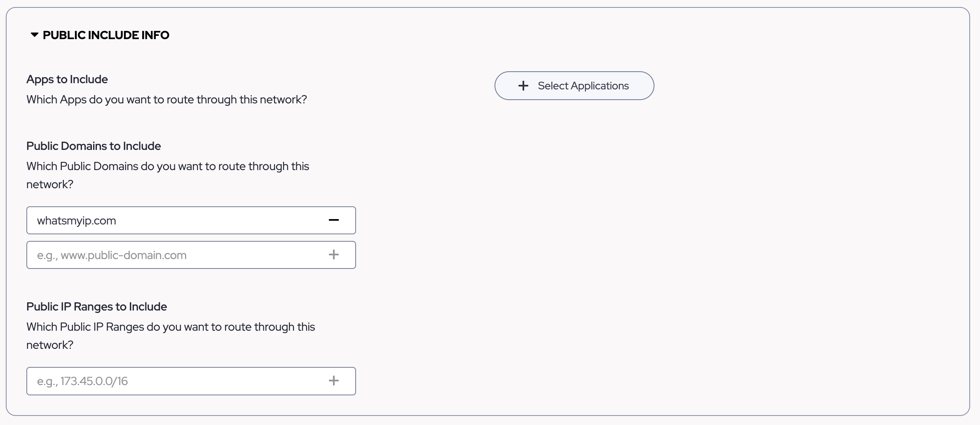Add public domain with the plus icon
Image resolution: width=980 pixels, height=425 pixels.
[x=334, y=255]
